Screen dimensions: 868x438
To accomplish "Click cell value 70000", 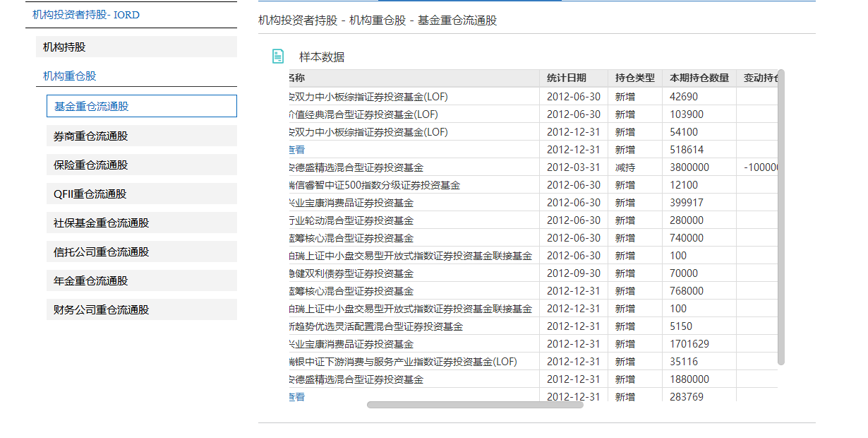I will tap(684, 273).
